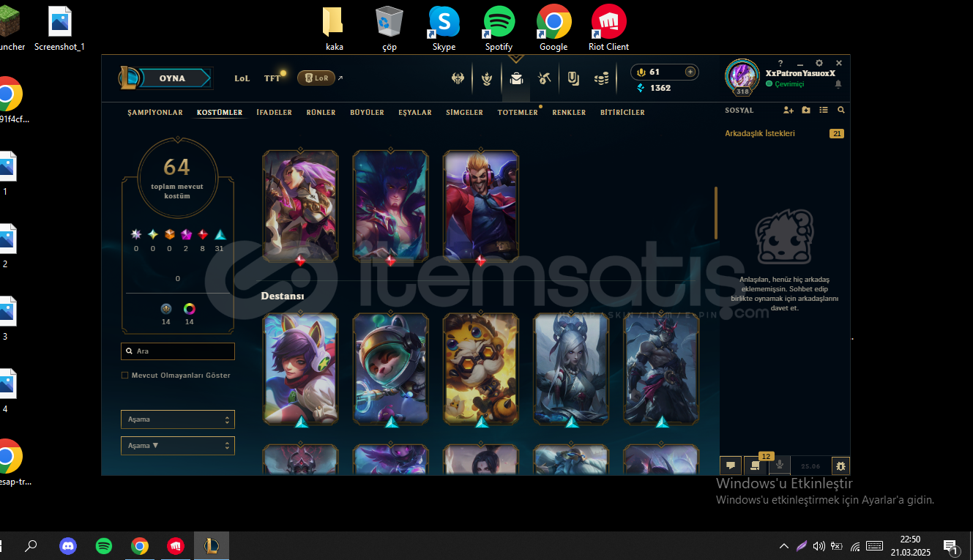The height and width of the screenshot is (560, 973).
Task: Click the add folder icon in Sosyal
Action: pos(806,111)
